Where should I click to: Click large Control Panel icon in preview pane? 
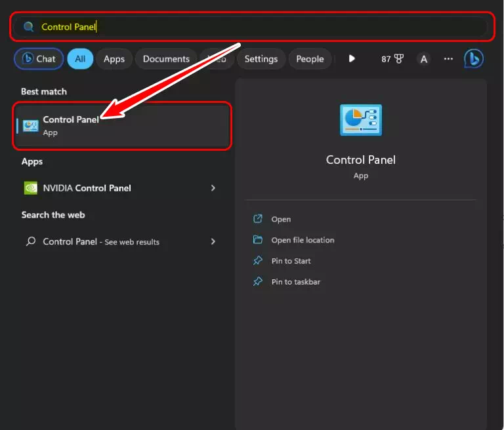pyautogui.click(x=361, y=120)
